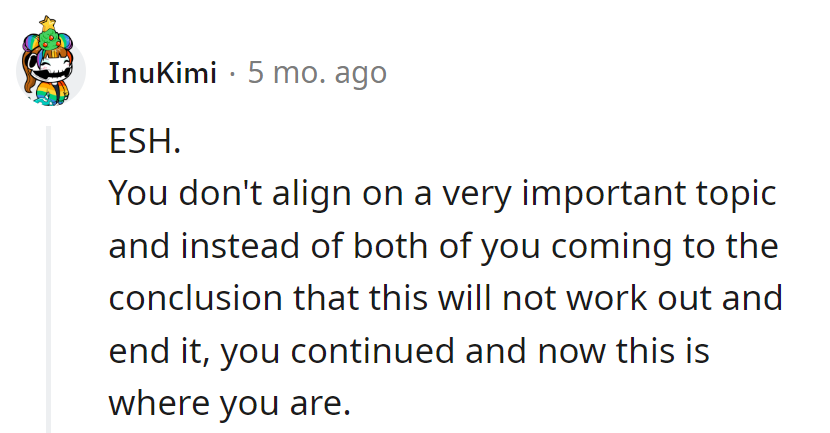Open InuKimi's rainbow avatar profile picture

51,61
